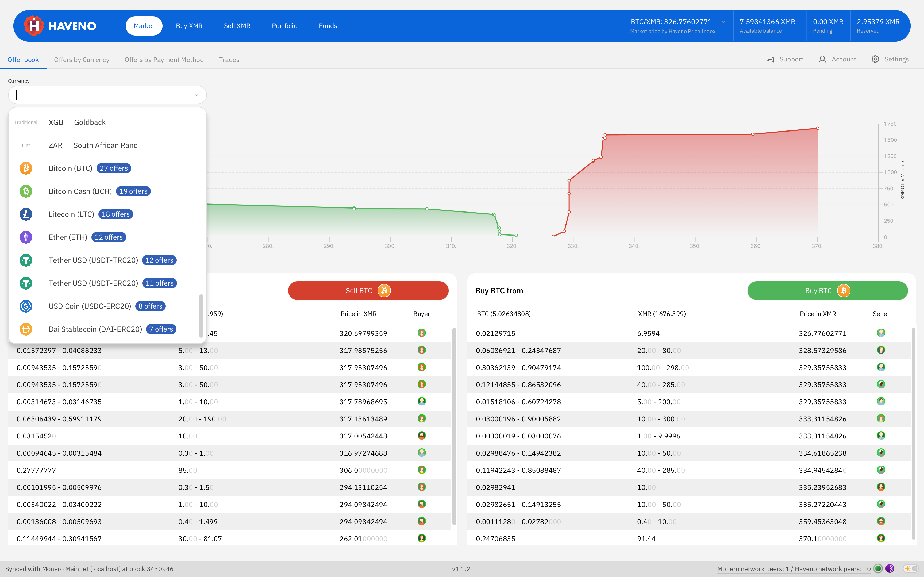The image size is (924, 577).
Task: Sort buy offers by the Seller column
Action: (881, 314)
